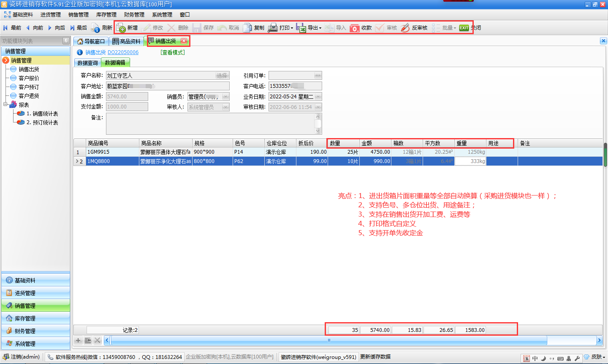Viewport: 608px width, 364px height.
Task: Go to the previous record with 向前
Action: pos(35,28)
